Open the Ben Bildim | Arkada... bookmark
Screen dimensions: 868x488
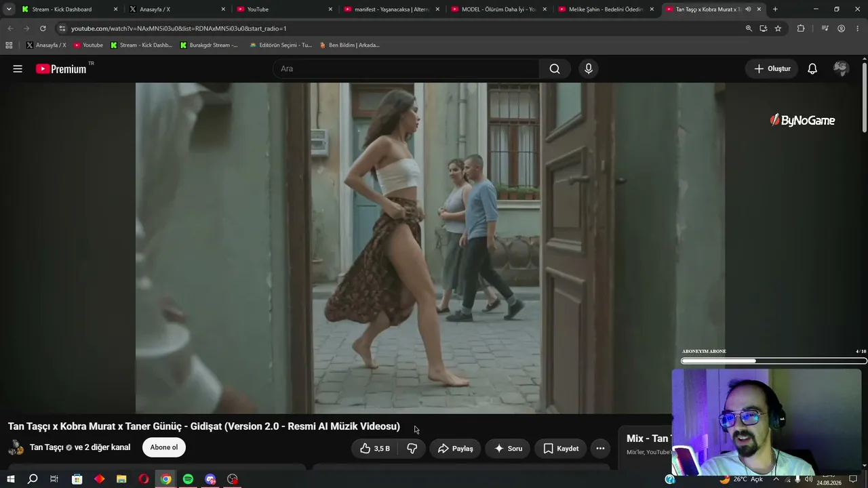pos(349,45)
